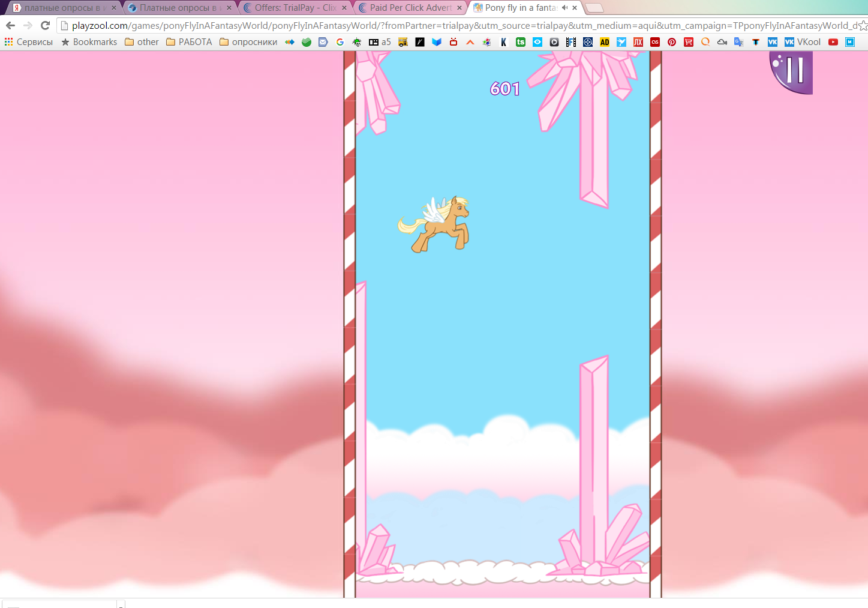This screenshot has width=868, height=608.
Task: Open the Google bookmark icon
Action: [340, 42]
